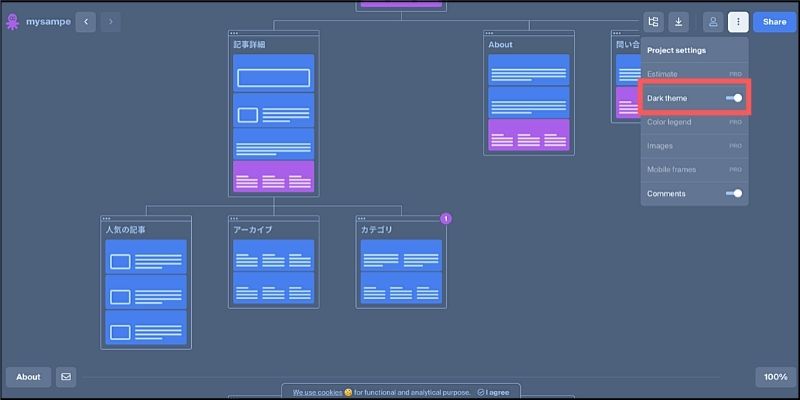
Task: Open the user account icon
Action: pos(713,22)
